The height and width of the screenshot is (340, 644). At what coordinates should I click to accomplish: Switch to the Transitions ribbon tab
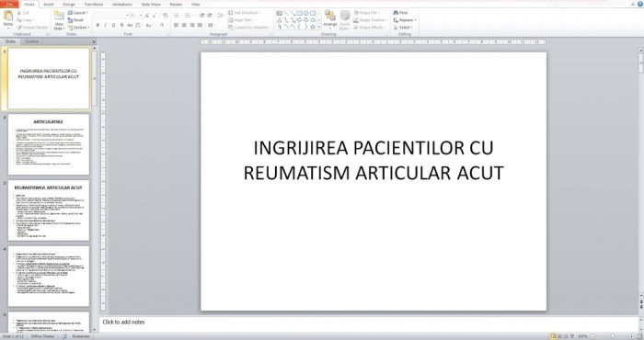[x=94, y=4]
